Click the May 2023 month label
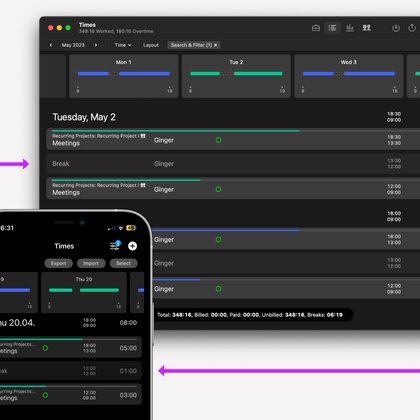420x420 pixels. [x=73, y=45]
